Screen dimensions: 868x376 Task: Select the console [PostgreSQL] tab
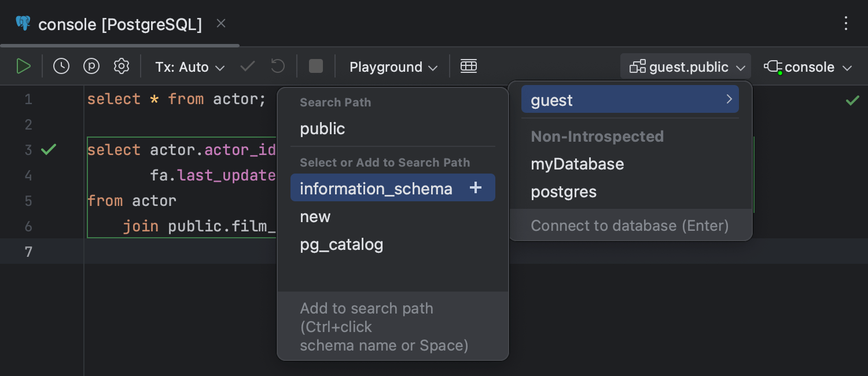[x=120, y=24]
